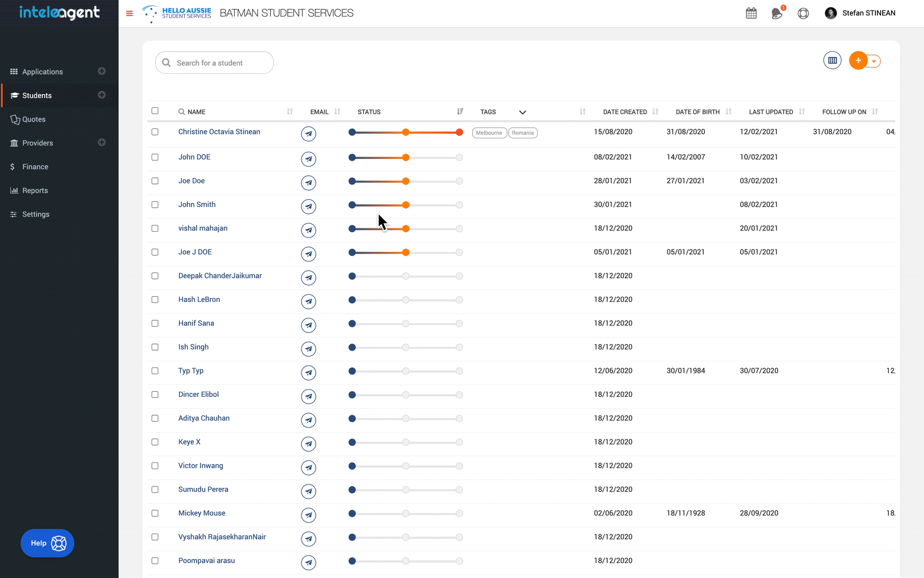The height and width of the screenshot is (578, 924).
Task: Click the support lifebuoy icon in header
Action: click(803, 13)
